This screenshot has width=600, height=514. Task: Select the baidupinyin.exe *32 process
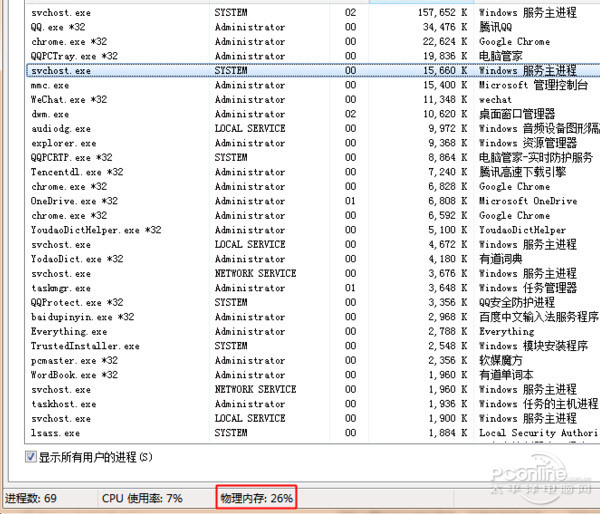pos(313,317)
